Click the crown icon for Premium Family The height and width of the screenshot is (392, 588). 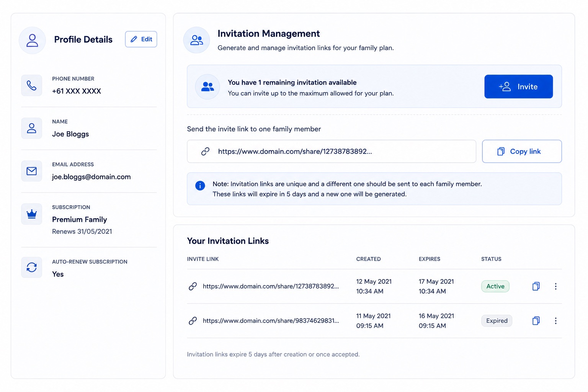coord(32,214)
